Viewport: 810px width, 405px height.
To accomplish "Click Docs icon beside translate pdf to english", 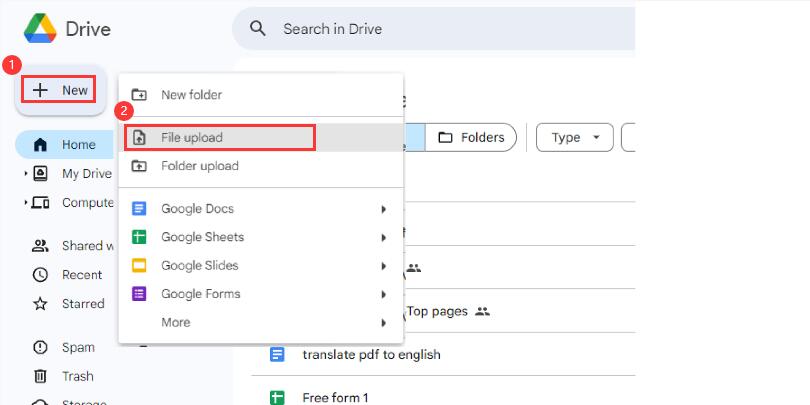I will click(x=277, y=355).
